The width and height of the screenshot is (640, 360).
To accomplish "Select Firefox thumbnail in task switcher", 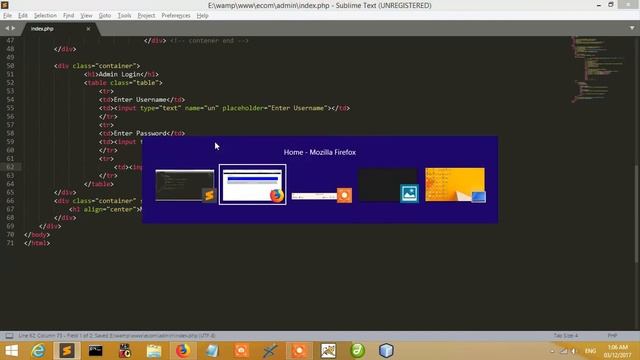I will [253, 184].
